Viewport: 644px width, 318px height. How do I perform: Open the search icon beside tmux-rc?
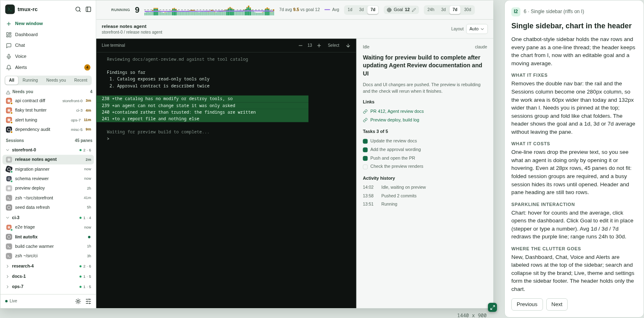coord(78,9)
